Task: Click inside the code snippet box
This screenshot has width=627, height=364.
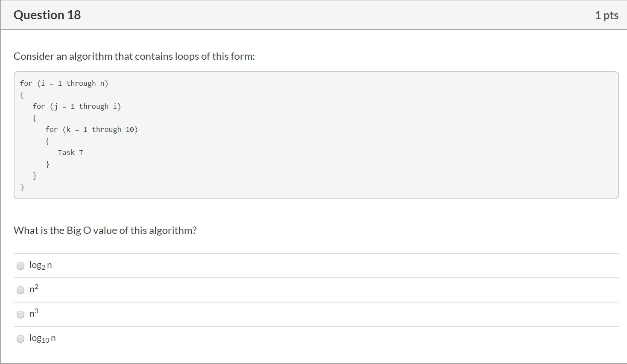Action: click(299, 134)
